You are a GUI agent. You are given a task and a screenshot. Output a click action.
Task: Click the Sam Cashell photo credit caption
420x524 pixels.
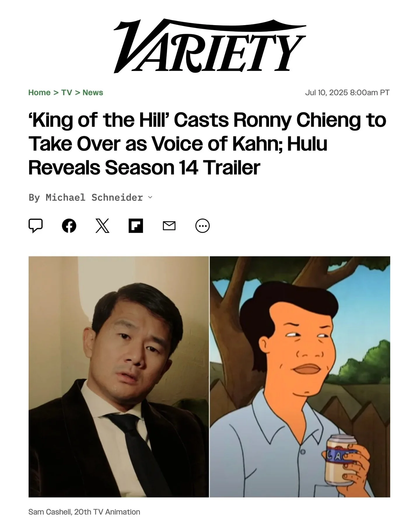(84, 512)
